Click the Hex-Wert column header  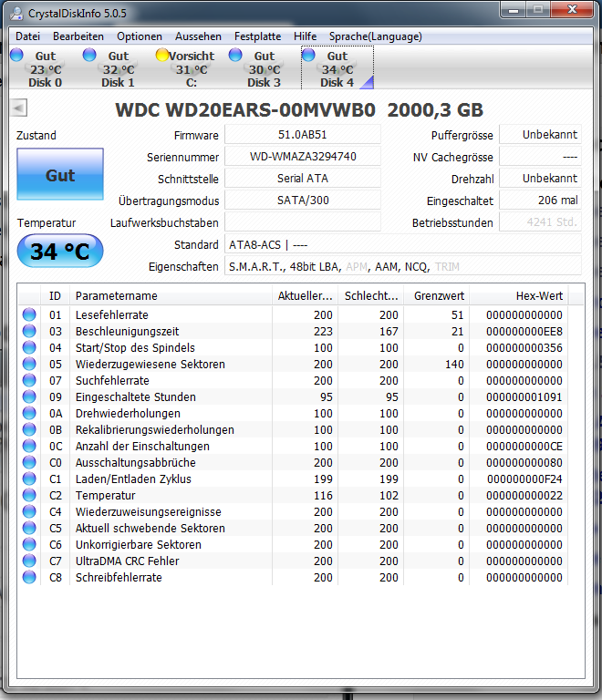519,296
